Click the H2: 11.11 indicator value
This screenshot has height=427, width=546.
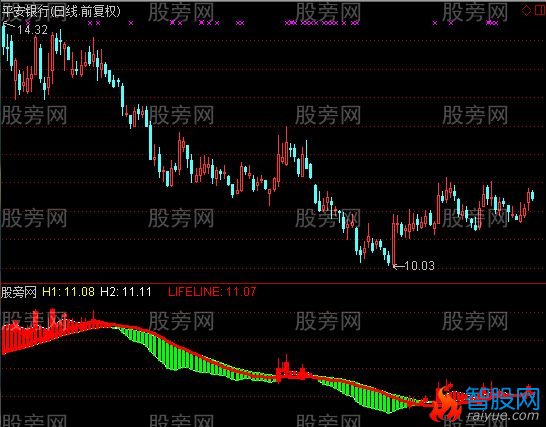tap(126, 292)
